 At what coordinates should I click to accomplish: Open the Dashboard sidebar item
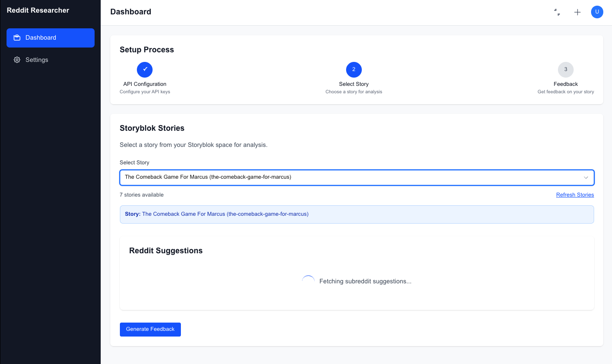pyautogui.click(x=51, y=38)
